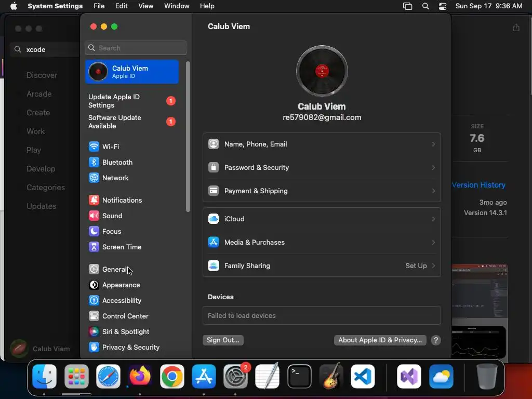The width and height of the screenshot is (532, 399).
Task: Click the share icon in App Store window
Action: (516, 28)
